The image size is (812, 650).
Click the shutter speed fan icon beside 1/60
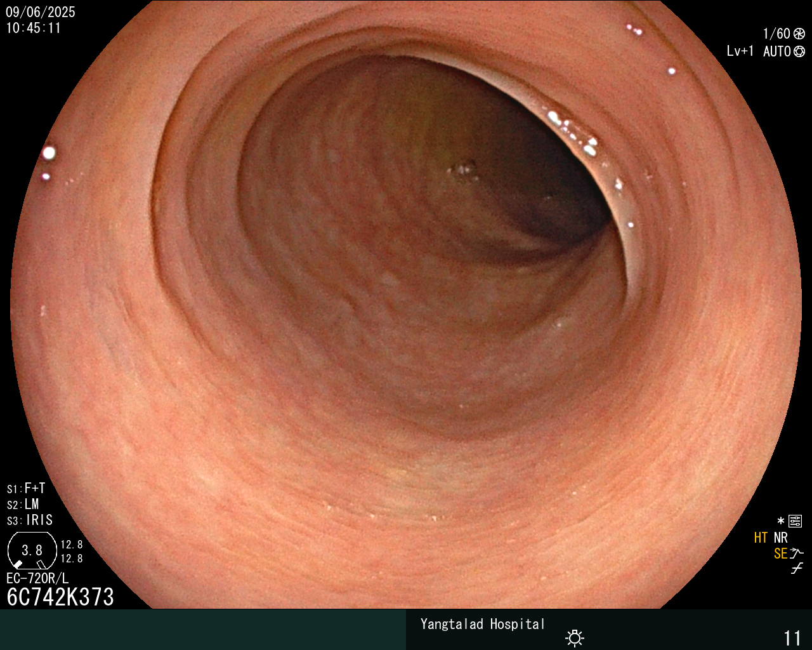tap(799, 34)
